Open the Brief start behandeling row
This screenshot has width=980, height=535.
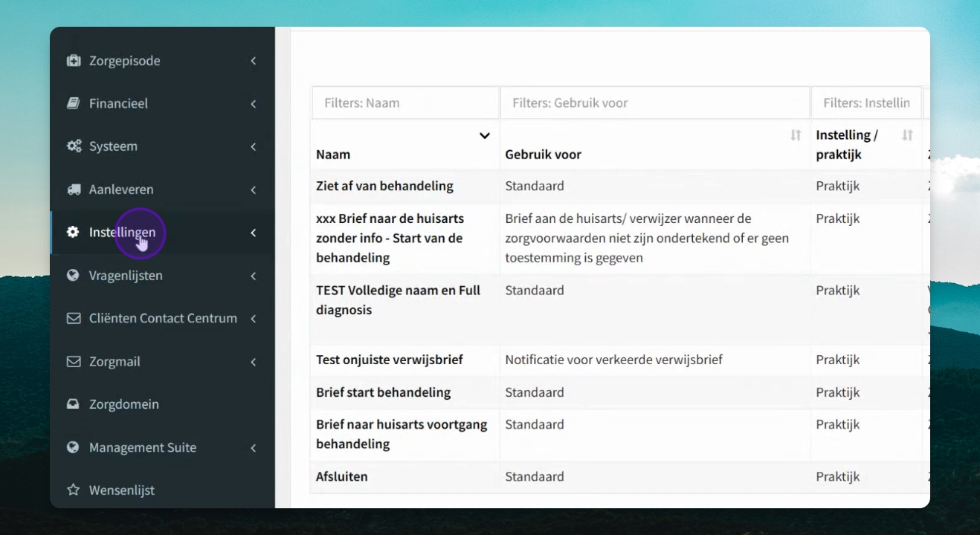pos(620,392)
